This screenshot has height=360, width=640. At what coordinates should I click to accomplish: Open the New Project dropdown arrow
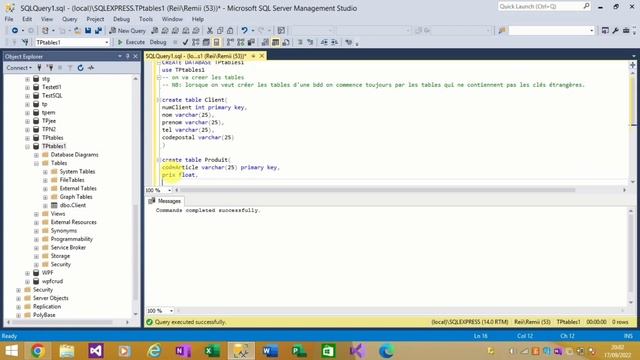[53, 31]
